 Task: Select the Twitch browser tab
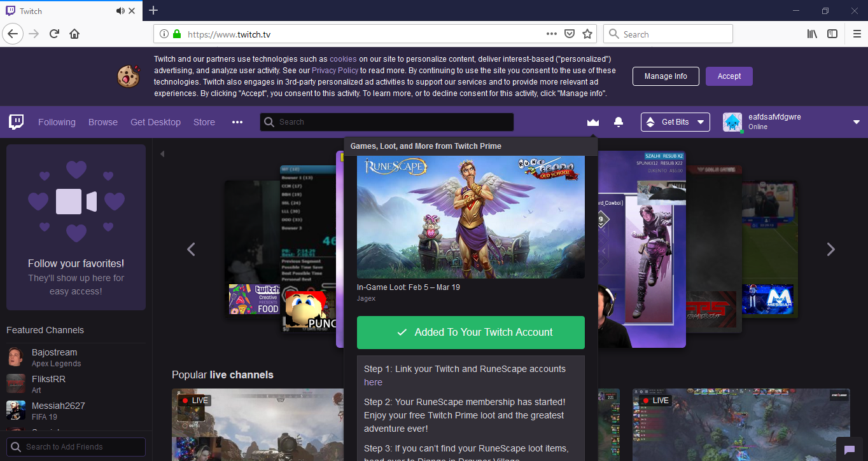point(71,11)
